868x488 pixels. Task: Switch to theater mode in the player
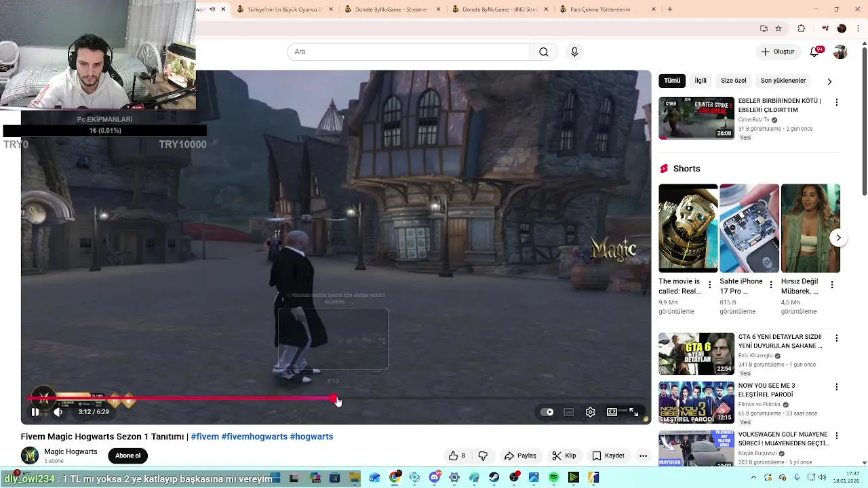tap(612, 412)
